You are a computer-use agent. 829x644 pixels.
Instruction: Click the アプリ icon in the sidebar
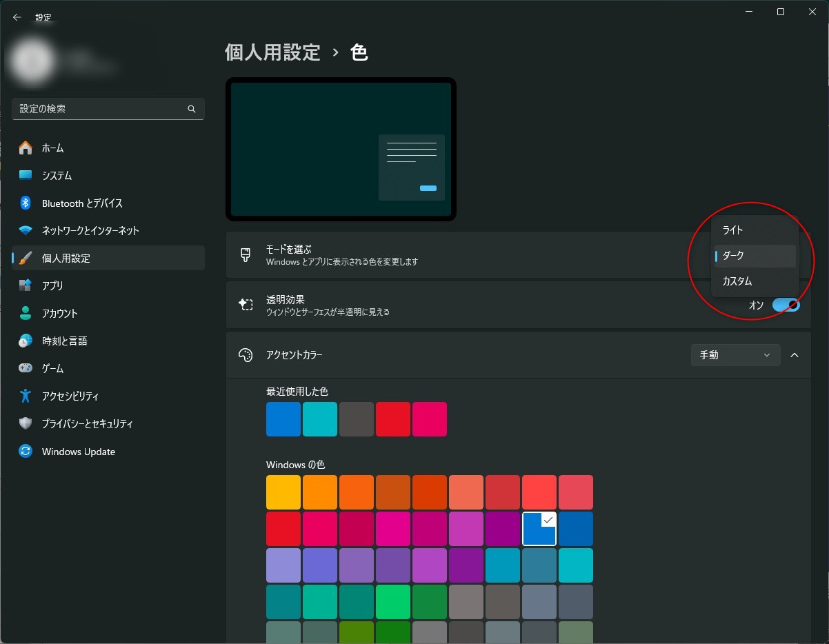click(x=26, y=285)
